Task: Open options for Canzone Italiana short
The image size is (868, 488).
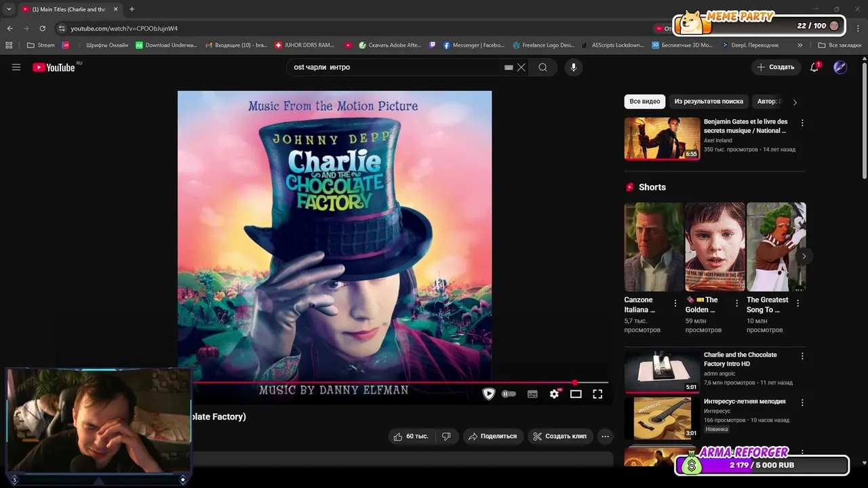Action: [x=675, y=303]
